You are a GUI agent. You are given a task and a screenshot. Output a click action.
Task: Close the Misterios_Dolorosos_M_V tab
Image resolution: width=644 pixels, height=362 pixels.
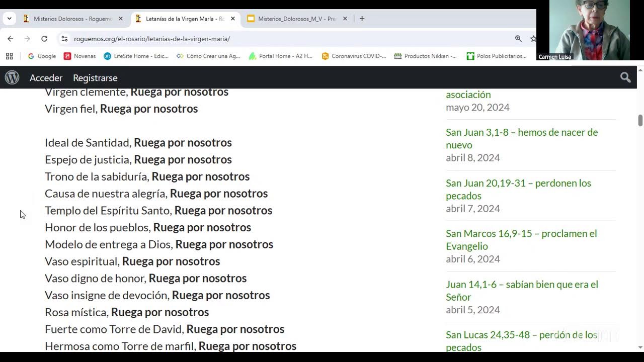point(345,19)
